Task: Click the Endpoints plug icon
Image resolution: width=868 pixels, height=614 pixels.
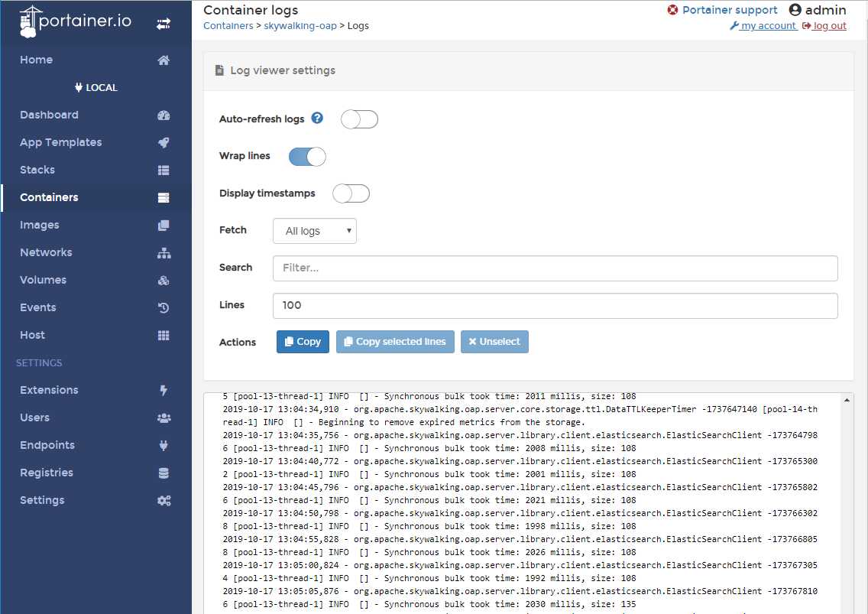Action: [x=164, y=445]
